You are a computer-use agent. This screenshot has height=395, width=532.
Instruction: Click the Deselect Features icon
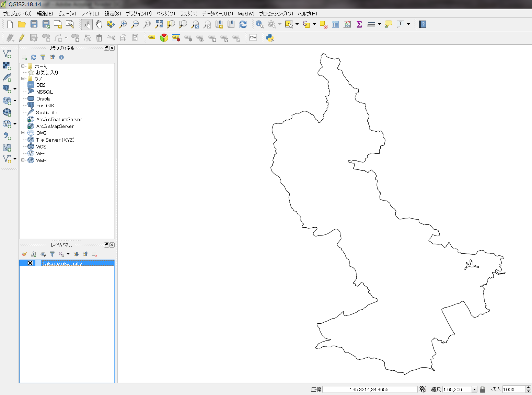tap(323, 24)
